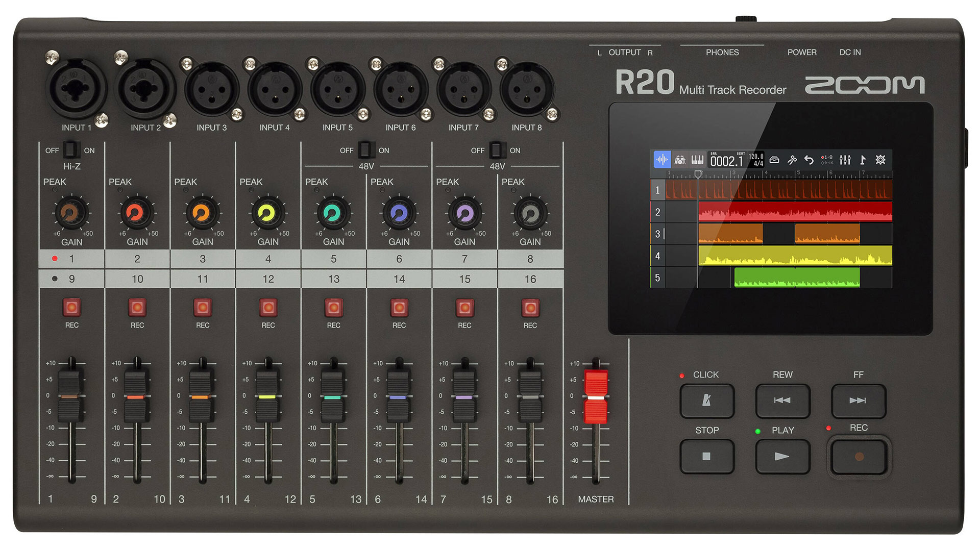Click the channel 1/9 fader cap
The width and height of the screenshot is (980, 551).
click(69, 396)
